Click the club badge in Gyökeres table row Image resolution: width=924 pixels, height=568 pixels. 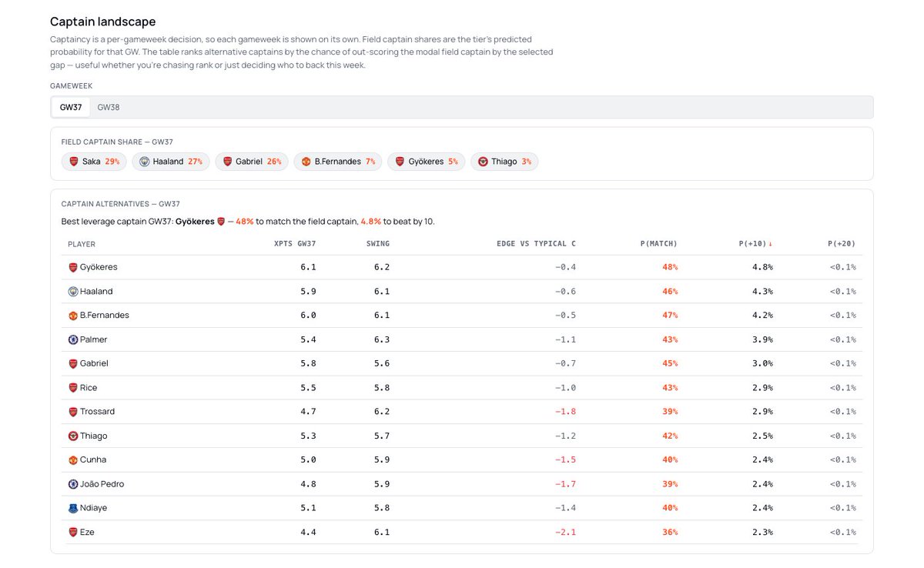(x=73, y=267)
